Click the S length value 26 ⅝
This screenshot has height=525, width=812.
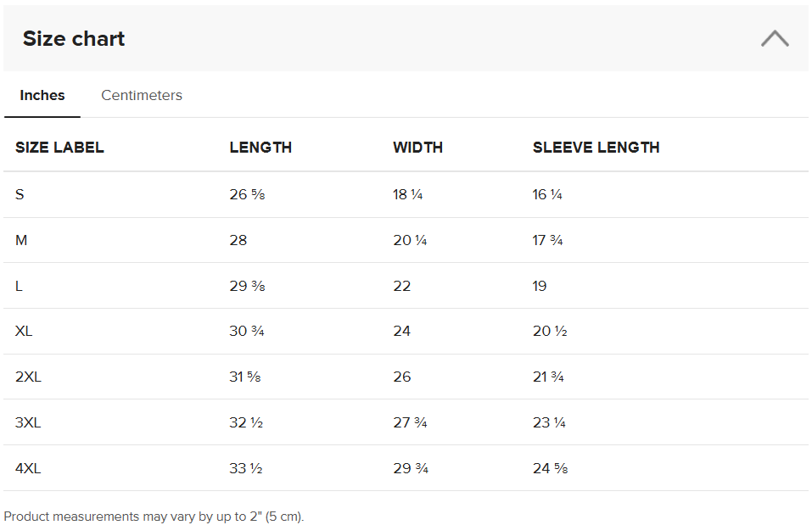click(x=247, y=195)
